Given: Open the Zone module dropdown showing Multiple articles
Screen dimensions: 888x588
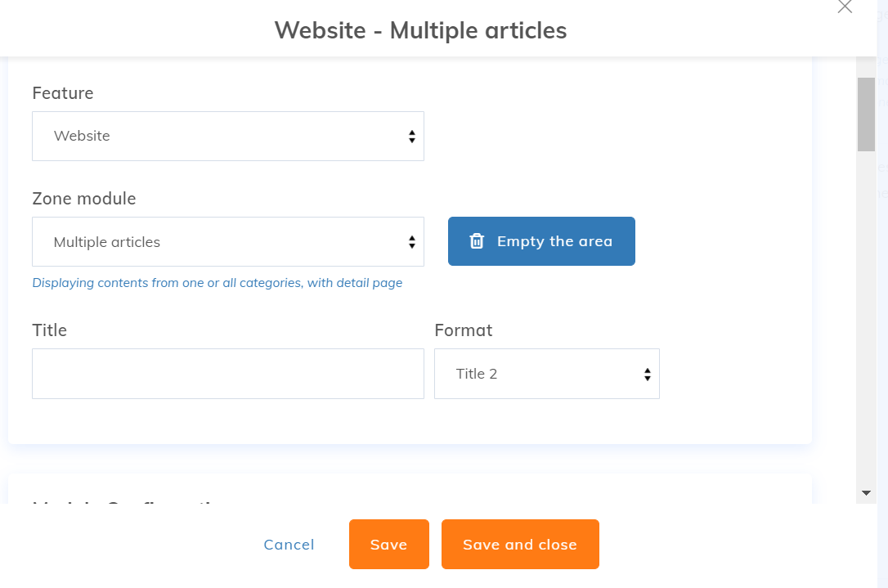Looking at the screenshot, I should pyautogui.click(x=227, y=242).
